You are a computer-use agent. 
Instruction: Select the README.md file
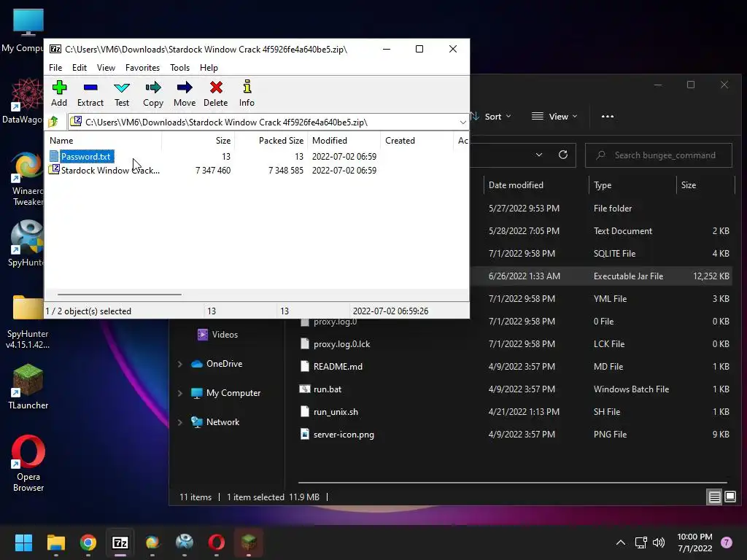pos(338,366)
